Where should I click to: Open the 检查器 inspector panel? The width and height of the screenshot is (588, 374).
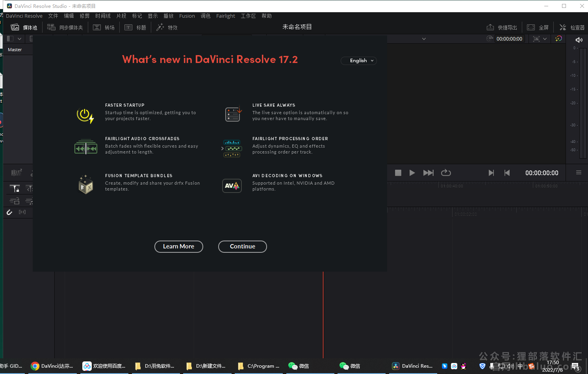point(572,27)
